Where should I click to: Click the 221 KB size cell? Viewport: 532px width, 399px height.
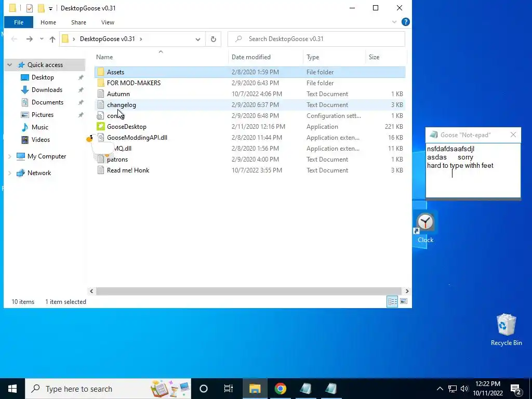point(394,127)
